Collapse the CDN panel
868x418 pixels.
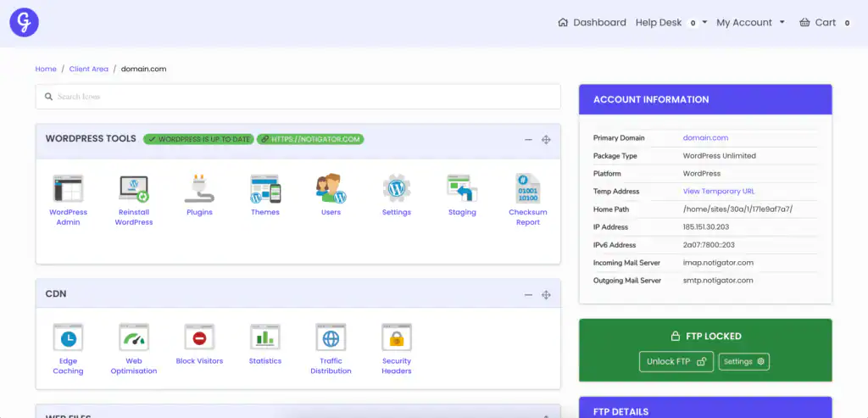(x=528, y=294)
